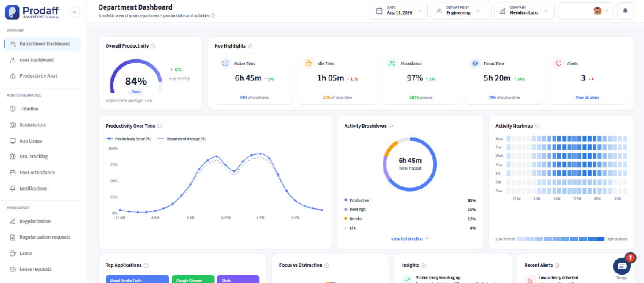The image size is (644, 283).
Task: Open the Company dropdown showing Meridian Labs
Action: tap(524, 11)
